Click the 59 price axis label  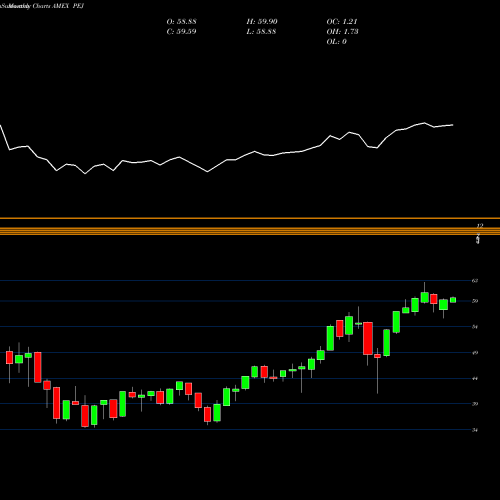pos(475,301)
